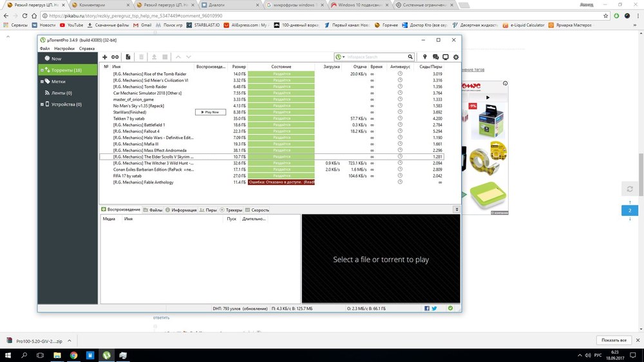
Task: Click the green network status check icon
Action: [x=450, y=309]
